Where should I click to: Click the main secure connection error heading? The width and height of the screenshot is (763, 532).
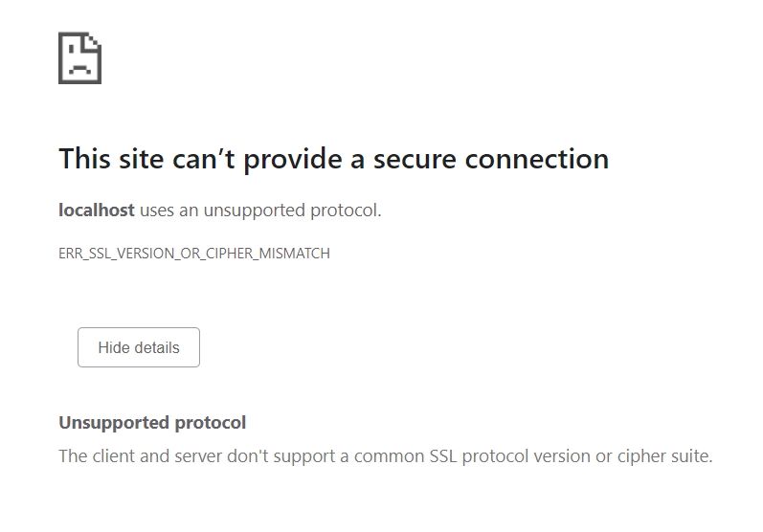coord(333,159)
